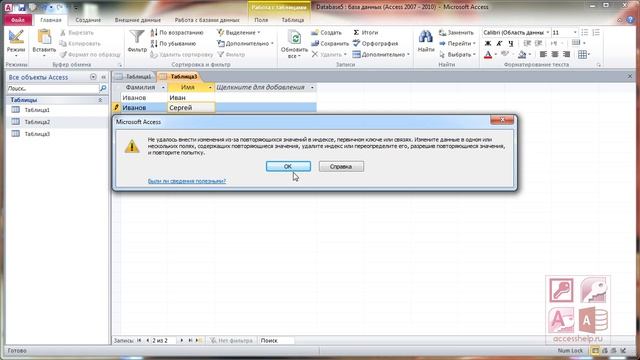Click the cell containing Сергей
This screenshot has width=640, height=360.
(191, 108)
